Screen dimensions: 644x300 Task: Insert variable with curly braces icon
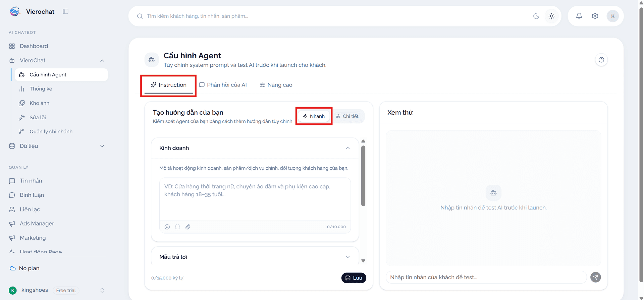pyautogui.click(x=177, y=227)
